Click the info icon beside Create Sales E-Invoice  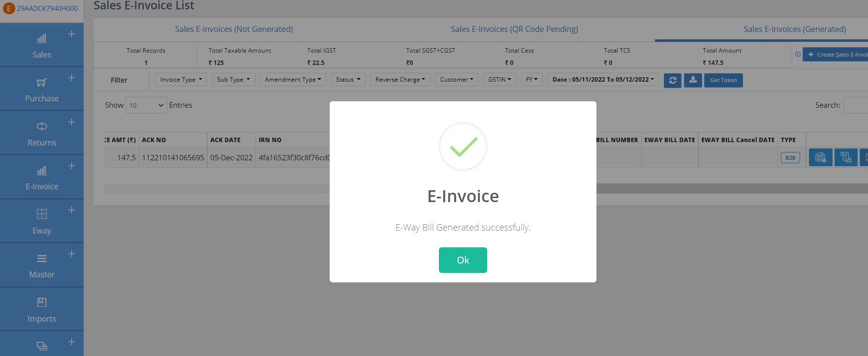tap(797, 54)
